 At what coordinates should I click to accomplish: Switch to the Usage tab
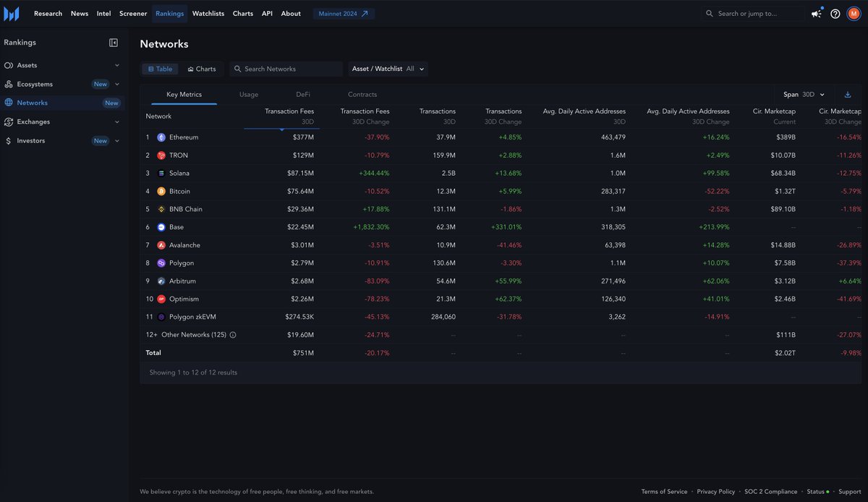(249, 95)
